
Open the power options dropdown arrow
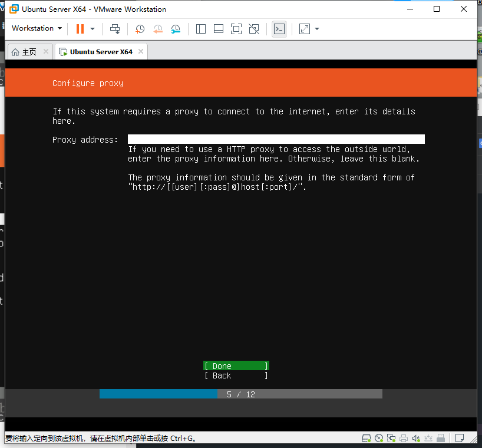click(93, 29)
